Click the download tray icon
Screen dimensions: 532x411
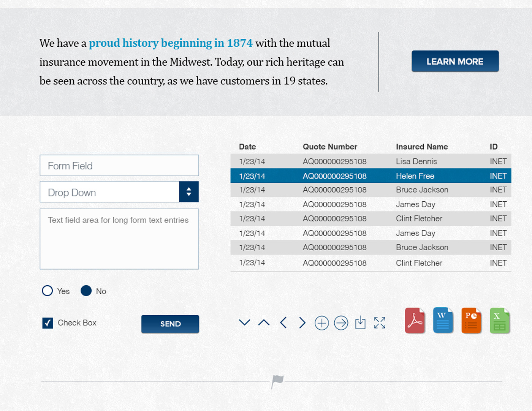click(x=360, y=322)
